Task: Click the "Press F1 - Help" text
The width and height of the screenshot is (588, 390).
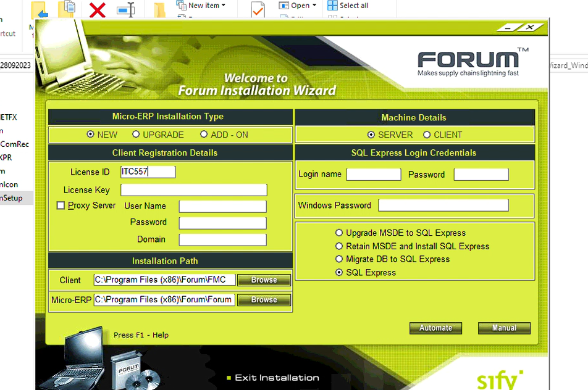Action: 141,335
